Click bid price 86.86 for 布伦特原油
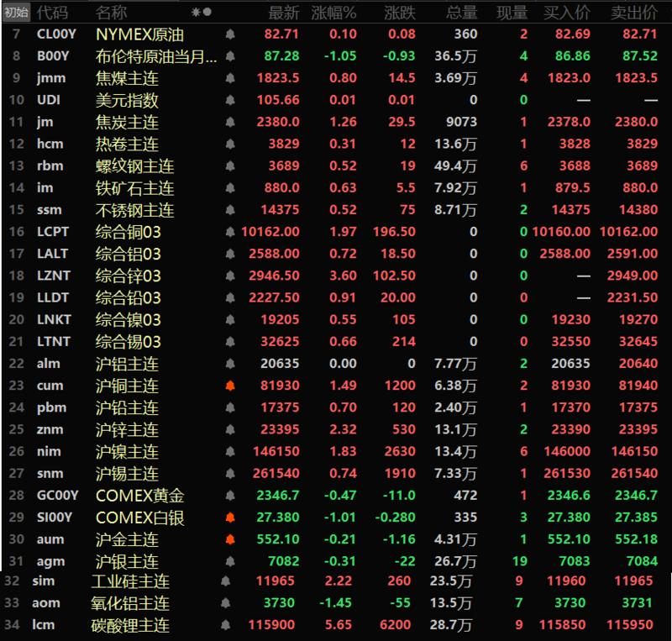The image size is (672, 641). coord(573,55)
